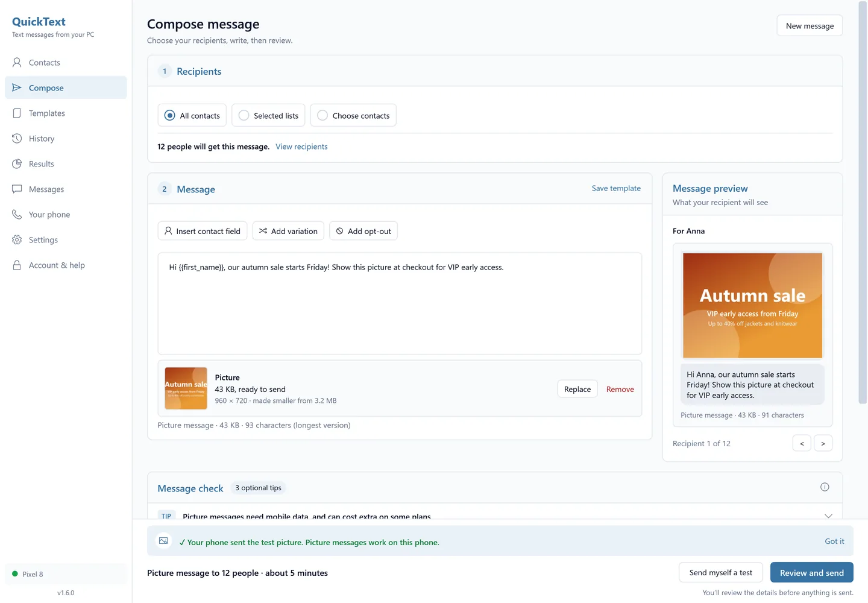Show the previous recipient preview

coord(802,443)
